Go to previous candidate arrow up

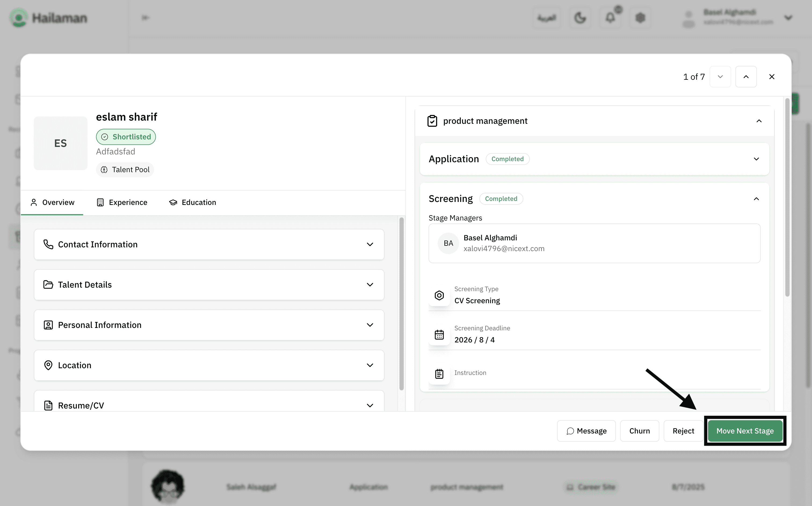(x=746, y=77)
